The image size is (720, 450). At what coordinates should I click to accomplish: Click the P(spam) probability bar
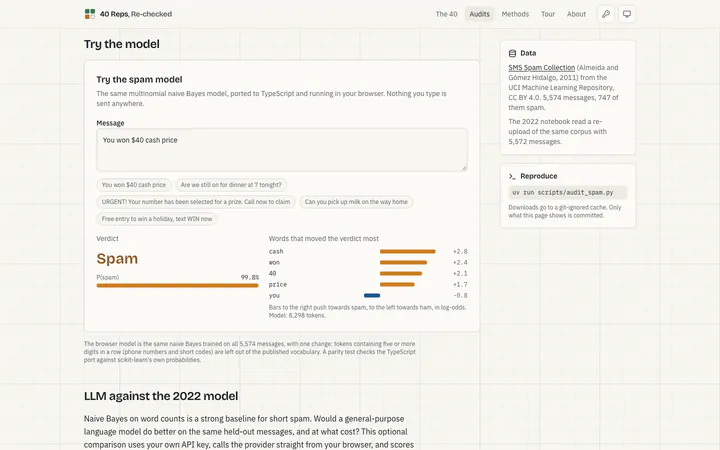(x=177, y=286)
